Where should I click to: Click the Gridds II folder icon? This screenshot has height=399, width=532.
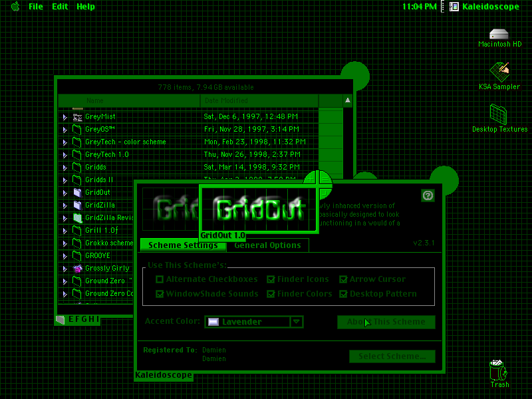(x=77, y=180)
